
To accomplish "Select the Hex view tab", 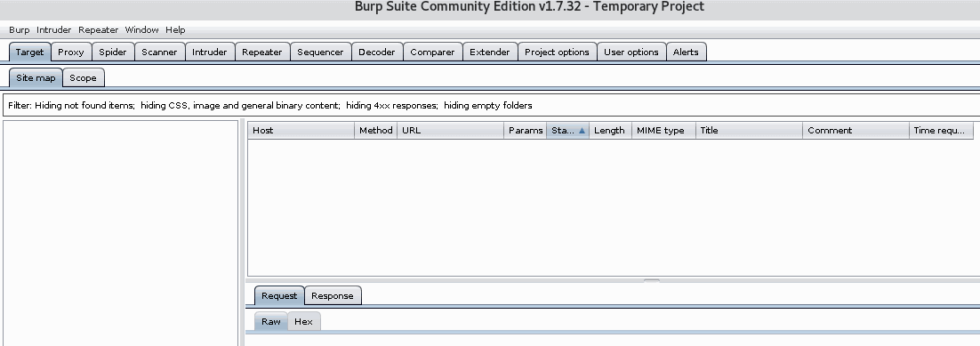I will click(x=304, y=321).
